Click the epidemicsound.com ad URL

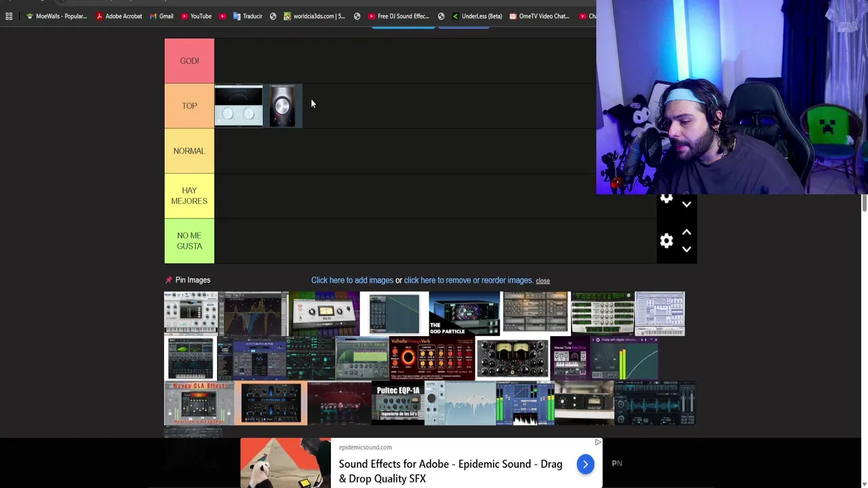365,447
